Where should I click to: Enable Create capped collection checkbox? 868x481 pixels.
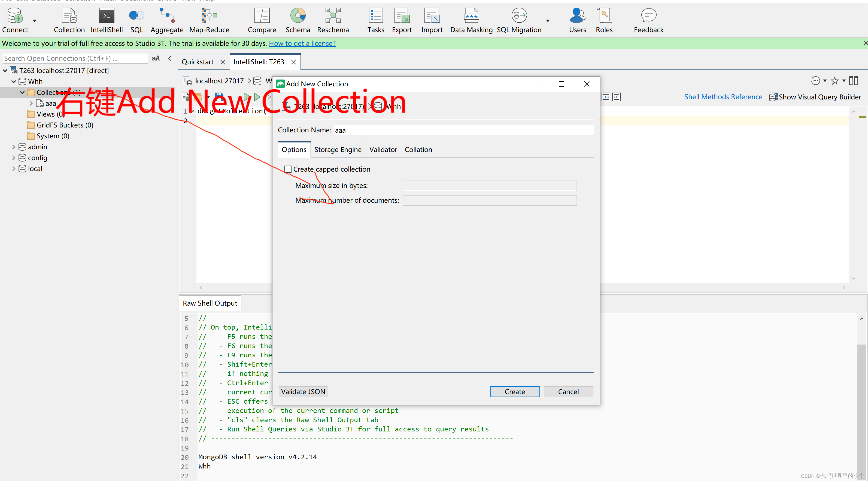pos(288,169)
